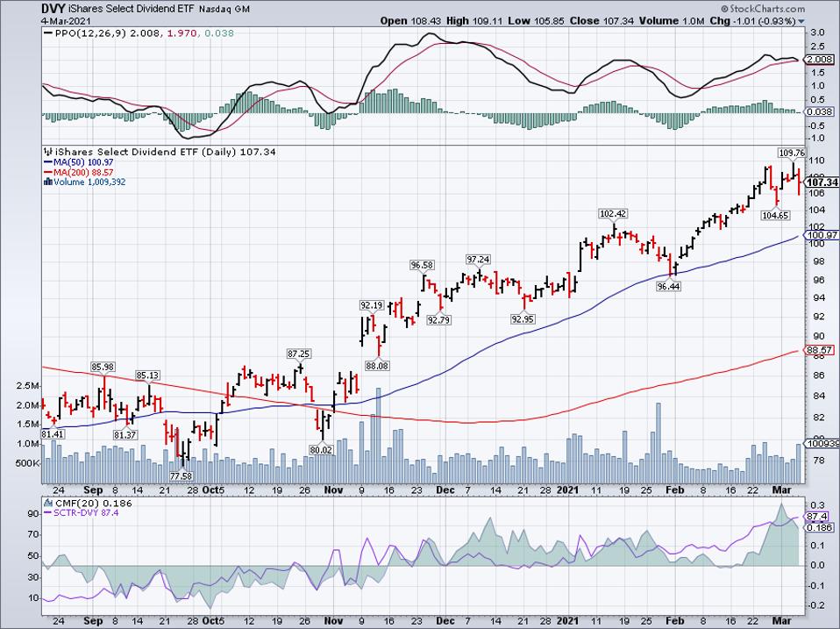The height and width of the screenshot is (629, 840).
Task: Click the 102.42 peak price annotation
Action: 613,213
